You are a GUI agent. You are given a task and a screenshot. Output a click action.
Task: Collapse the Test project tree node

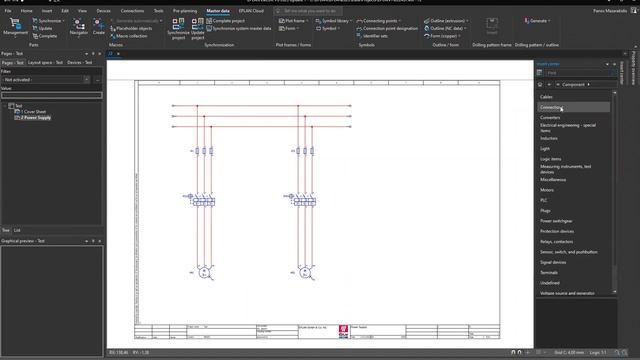point(4,106)
